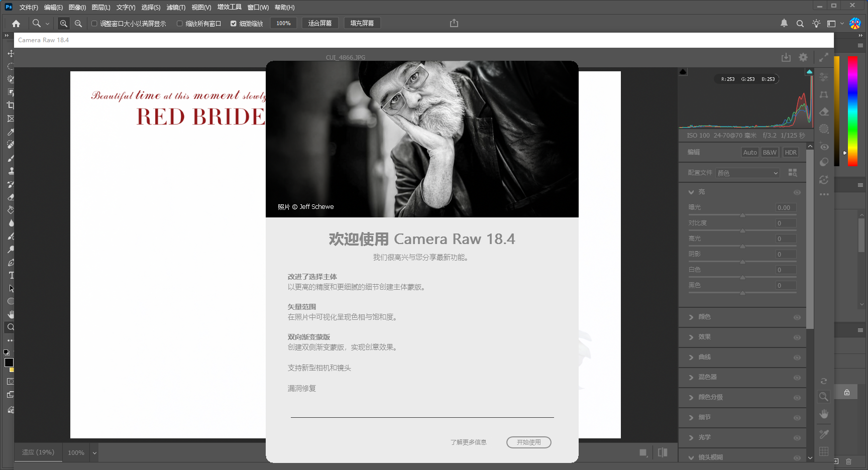868x470 pixels.
Task: Open Camera Raw more options dots
Action: click(824, 194)
